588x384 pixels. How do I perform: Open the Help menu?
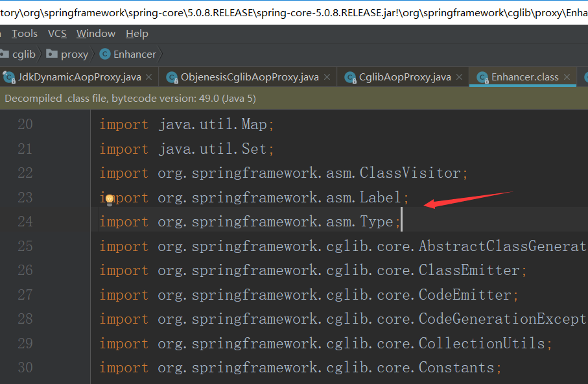coord(137,34)
